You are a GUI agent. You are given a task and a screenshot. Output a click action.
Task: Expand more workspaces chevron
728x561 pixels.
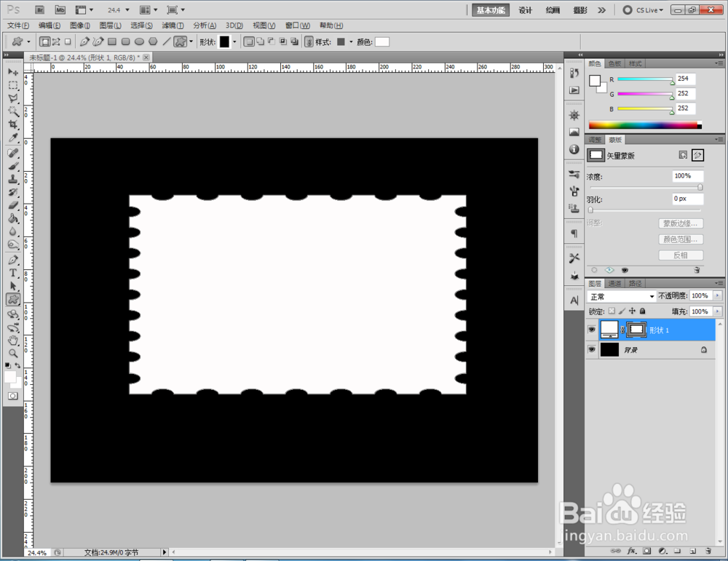pos(602,9)
